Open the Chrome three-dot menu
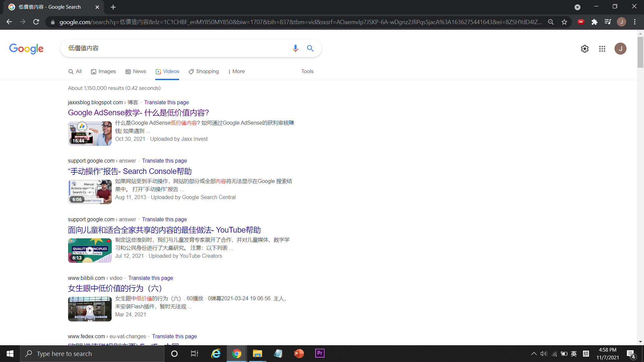The width and height of the screenshot is (644, 362). [635, 22]
